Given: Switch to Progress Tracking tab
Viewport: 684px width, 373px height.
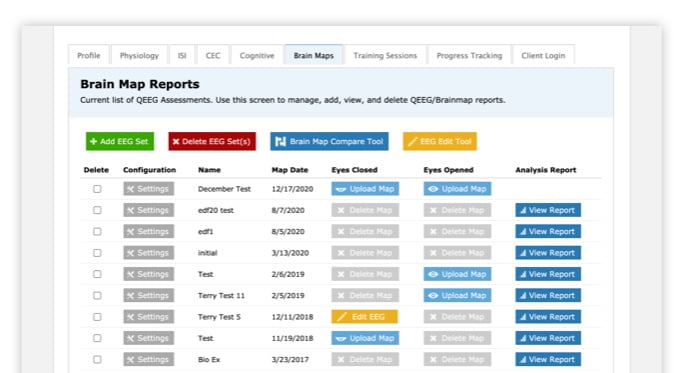Looking at the screenshot, I should (x=469, y=56).
